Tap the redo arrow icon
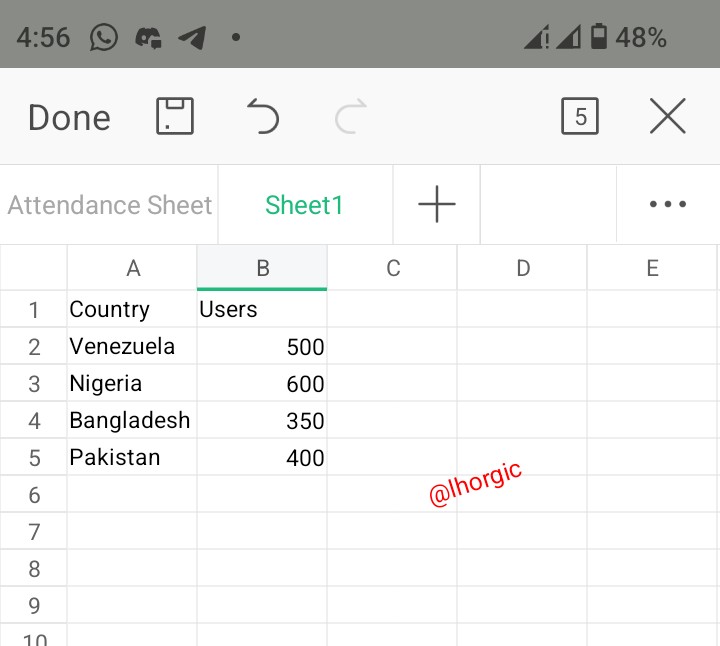This screenshot has height=646, width=720. [351, 117]
